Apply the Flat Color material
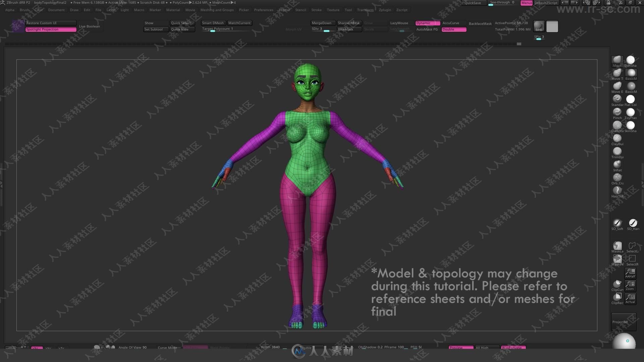Screen dimensions: 644x362 (x=631, y=100)
